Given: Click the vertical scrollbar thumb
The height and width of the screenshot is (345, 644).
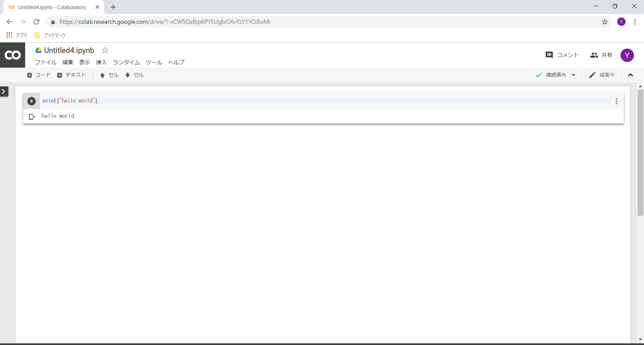Looking at the screenshot, I should click(640, 152).
